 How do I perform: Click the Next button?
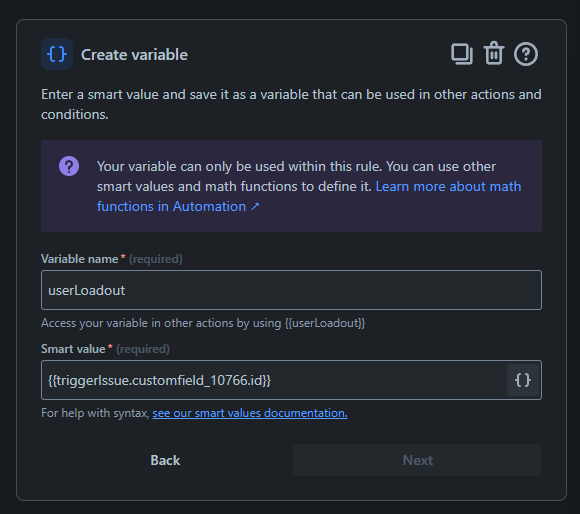click(x=417, y=460)
